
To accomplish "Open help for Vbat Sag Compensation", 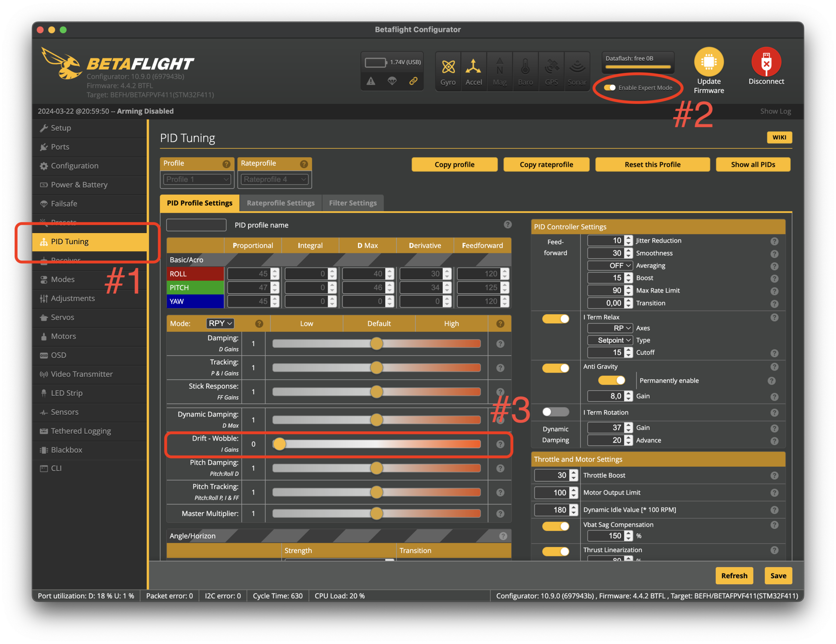I will 774,525.
